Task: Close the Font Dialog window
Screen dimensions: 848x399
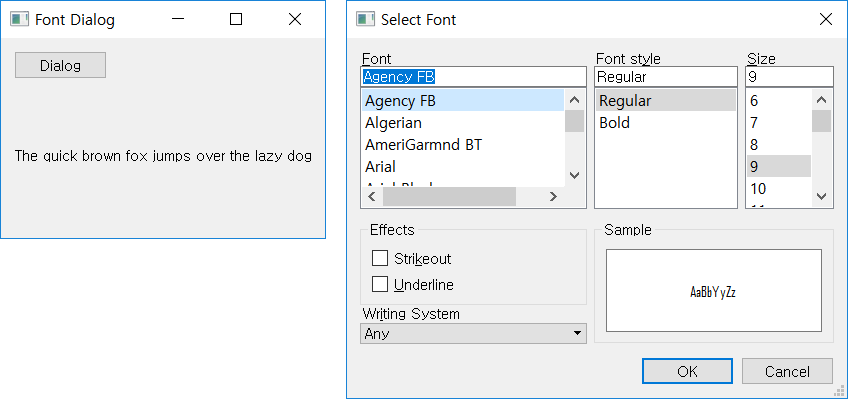Action: (x=295, y=19)
